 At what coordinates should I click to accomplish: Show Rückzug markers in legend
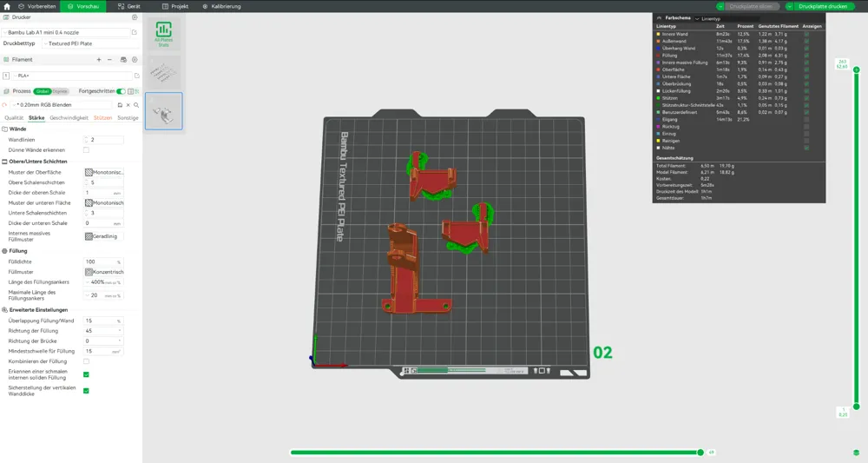pyautogui.click(x=806, y=126)
